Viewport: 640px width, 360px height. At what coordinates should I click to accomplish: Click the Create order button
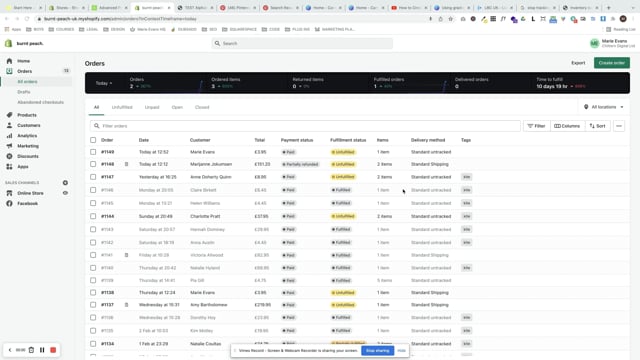[611, 63]
